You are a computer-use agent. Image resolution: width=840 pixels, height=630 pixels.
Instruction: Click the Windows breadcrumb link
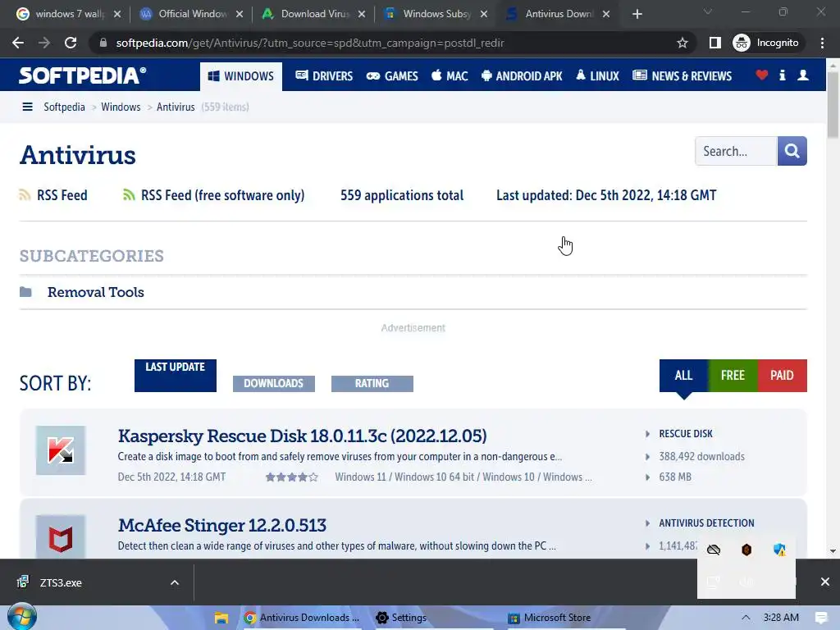click(x=121, y=107)
